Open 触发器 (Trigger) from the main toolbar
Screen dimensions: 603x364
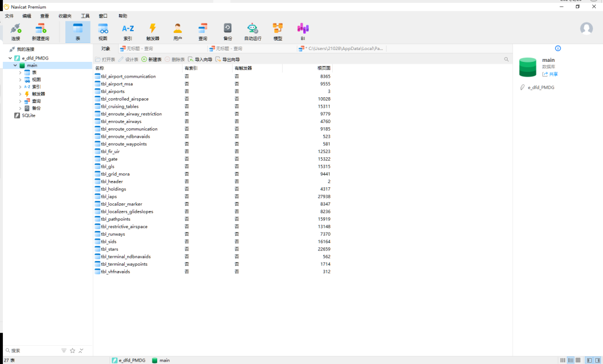(x=153, y=32)
